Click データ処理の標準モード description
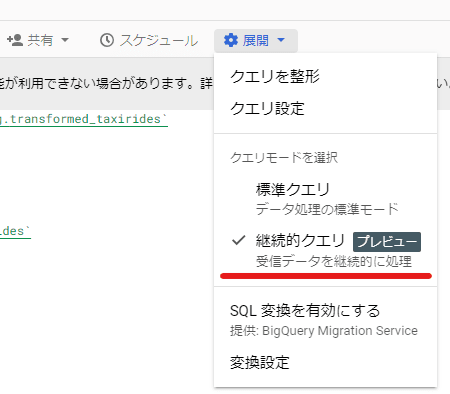Viewport: 450px width, 394px height. (327, 209)
